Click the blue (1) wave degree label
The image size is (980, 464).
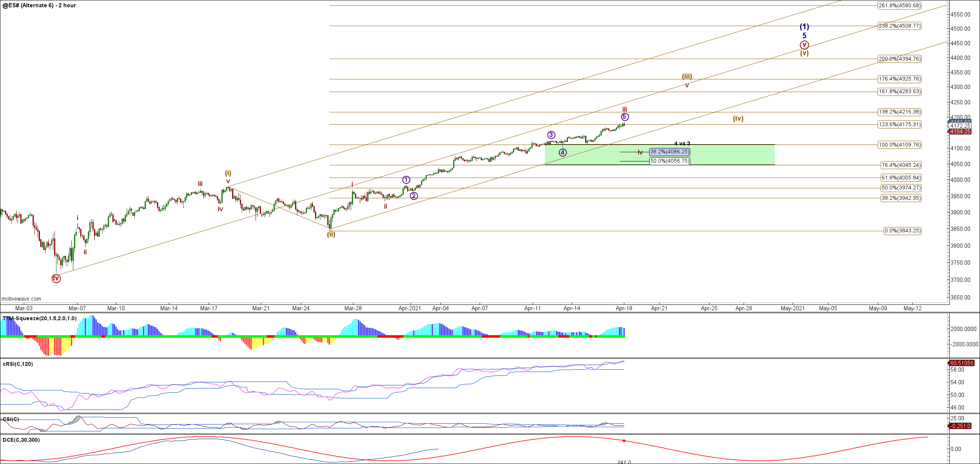pyautogui.click(x=804, y=26)
